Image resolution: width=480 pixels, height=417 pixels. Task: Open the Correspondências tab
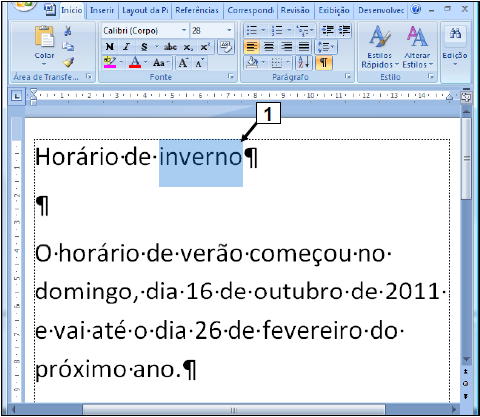(x=250, y=10)
